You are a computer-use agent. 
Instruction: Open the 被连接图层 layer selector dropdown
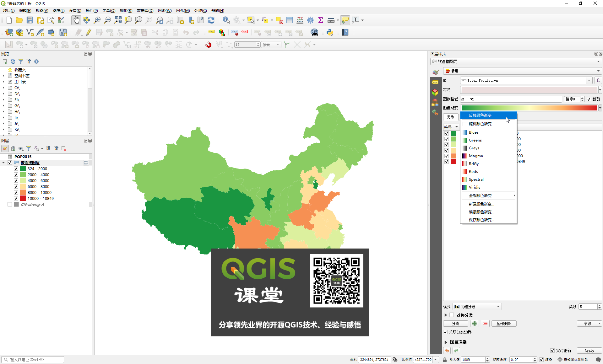point(516,62)
